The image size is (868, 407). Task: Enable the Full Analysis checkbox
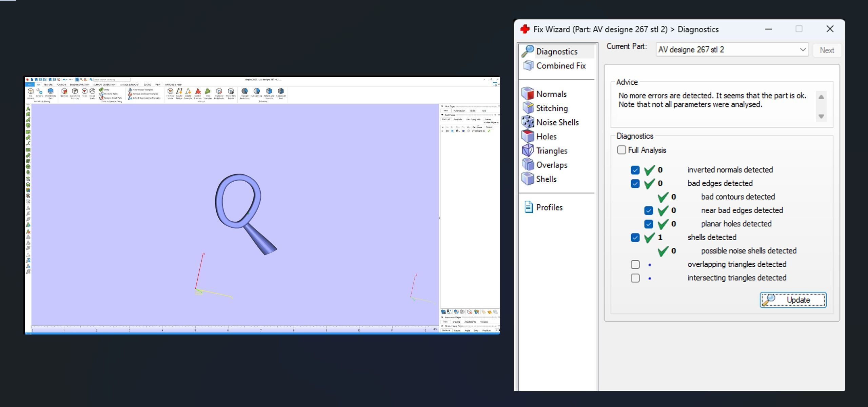pos(622,150)
